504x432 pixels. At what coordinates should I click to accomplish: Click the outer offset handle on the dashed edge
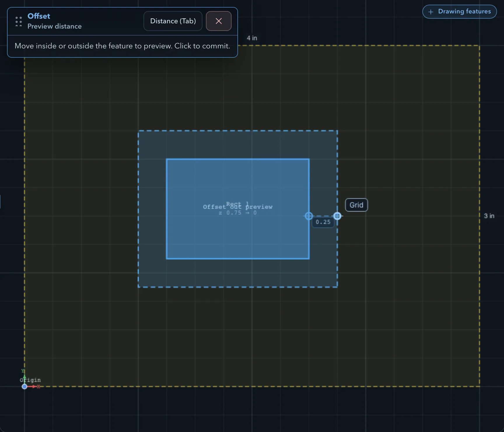(337, 216)
